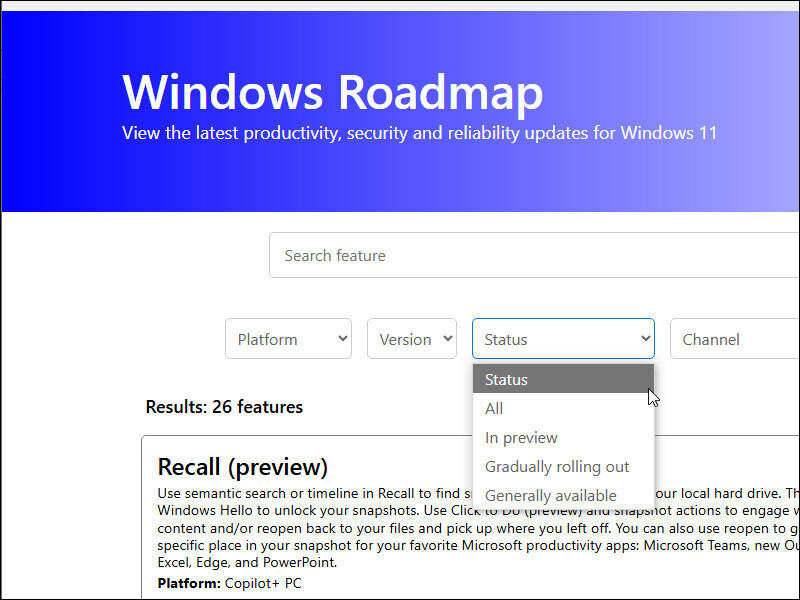Open the Version filter dropdown
The image size is (800, 600).
[412, 339]
